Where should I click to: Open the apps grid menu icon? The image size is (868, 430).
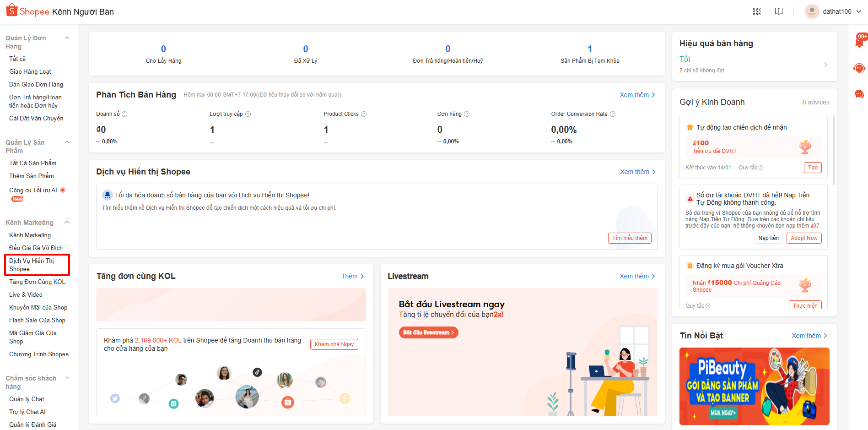tap(757, 11)
